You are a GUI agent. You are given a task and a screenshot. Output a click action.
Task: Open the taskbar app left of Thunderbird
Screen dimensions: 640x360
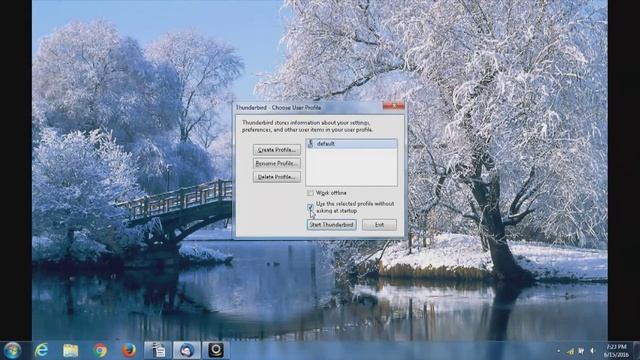[158, 351]
